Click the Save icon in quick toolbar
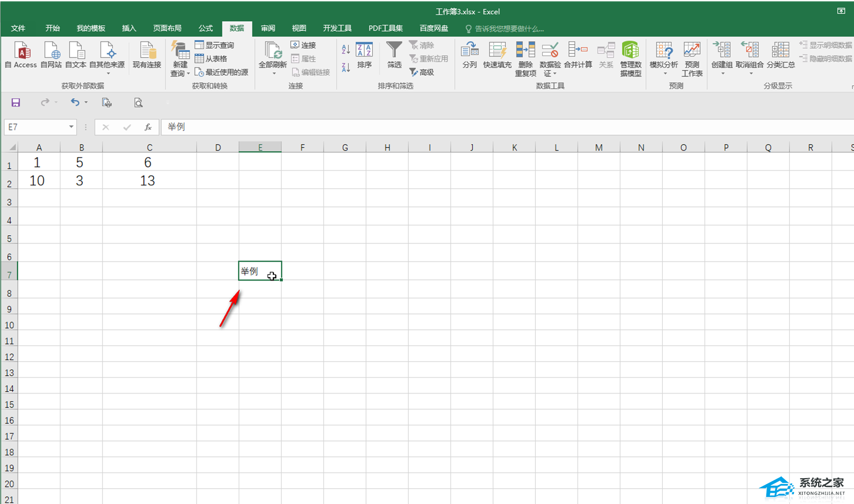The height and width of the screenshot is (504, 854). (16, 103)
